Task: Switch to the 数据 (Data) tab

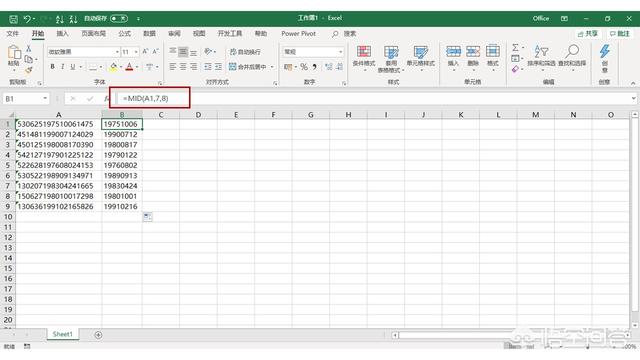Action: (x=149, y=33)
